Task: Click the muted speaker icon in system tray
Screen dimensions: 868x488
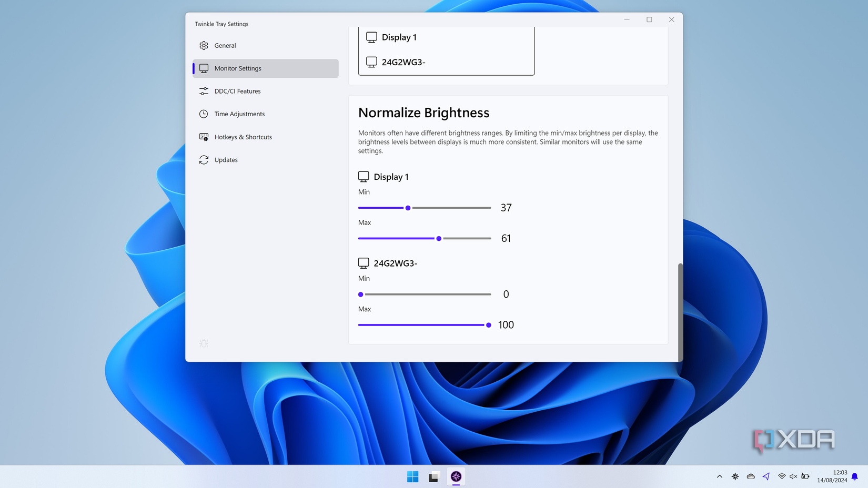Action: pyautogui.click(x=793, y=476)
